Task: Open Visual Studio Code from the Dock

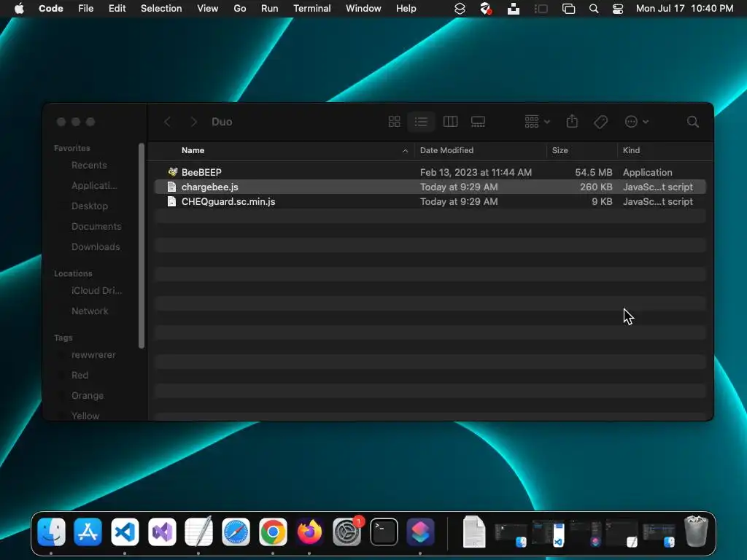Action: (x=125, y=532)
